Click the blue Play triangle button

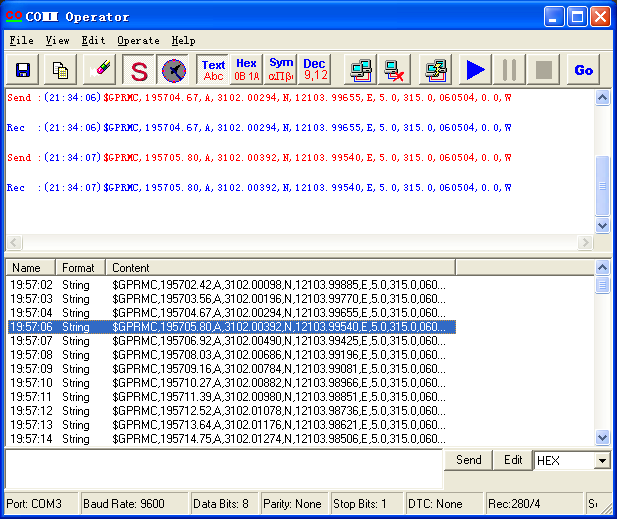pyautogui.click(x=475, y=70)
